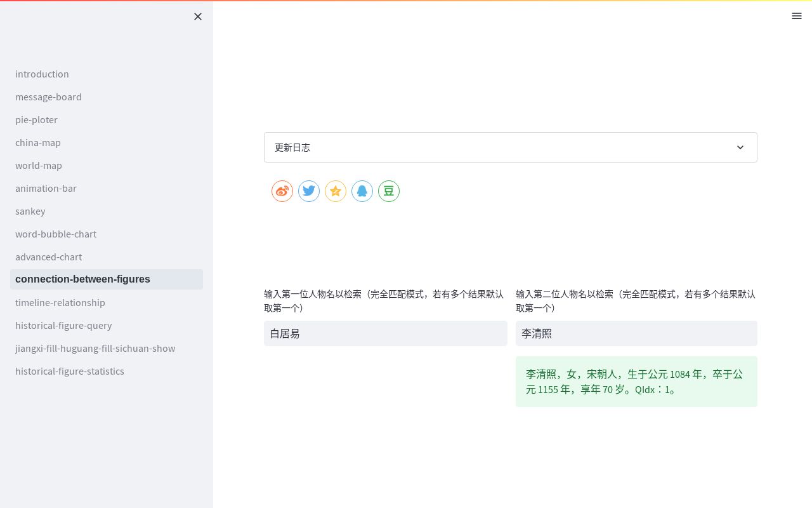
Task: Click the Twitter bird share icon
Action: (x=309, y=191)
